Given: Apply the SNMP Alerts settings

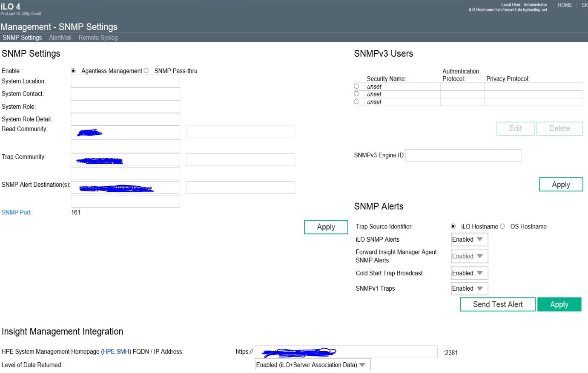Looking at the screenshot, I should tap(559, 304).
